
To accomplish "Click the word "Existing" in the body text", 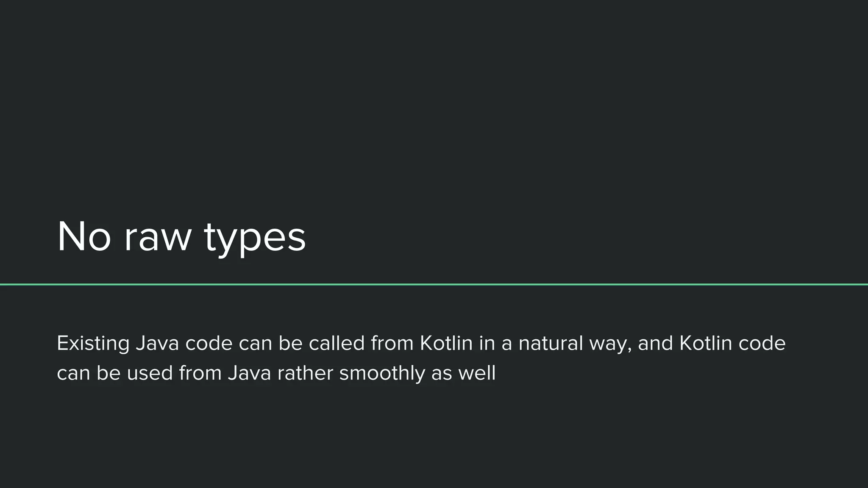I will [x=93, y=343].
